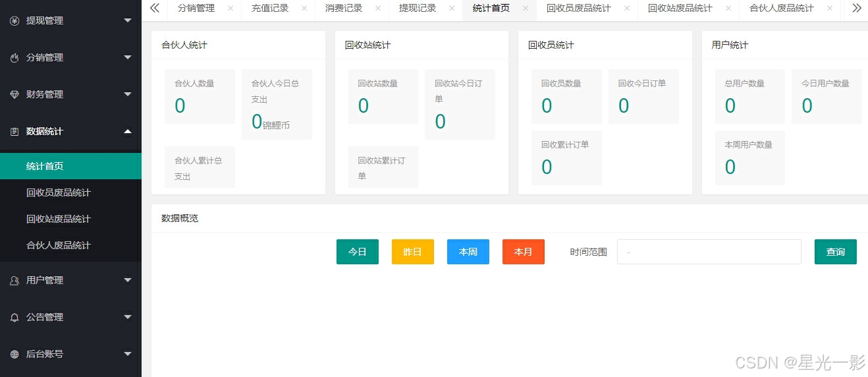Screen dimensions: 868x377
Task: Click the 回收站统计 panel title
Action: pos(367,45)
